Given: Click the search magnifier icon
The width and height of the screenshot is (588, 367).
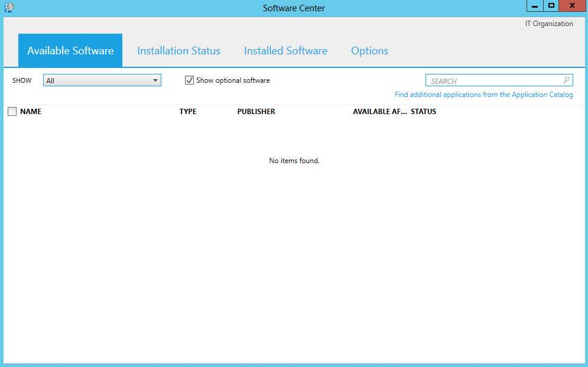Looking at the screenshot, I should point(566,80).
